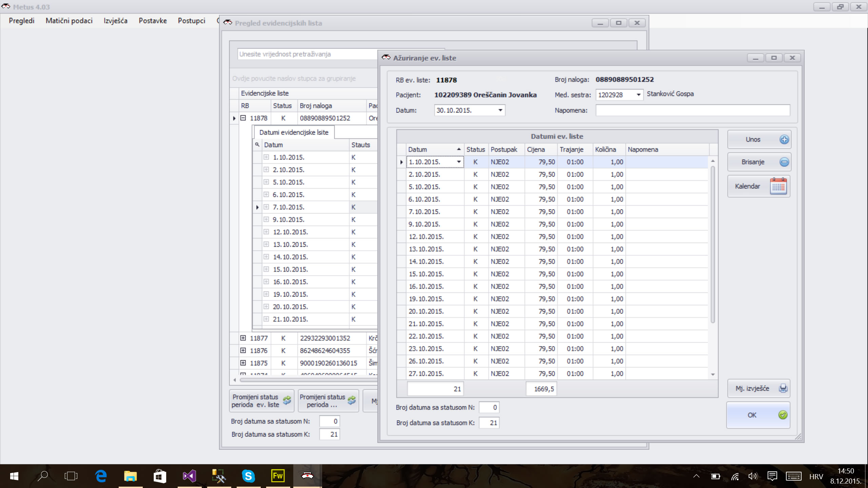The width and height of the screenshot is (868, 488).
Task: Click the Količina column header
Action: click(609, 149)
